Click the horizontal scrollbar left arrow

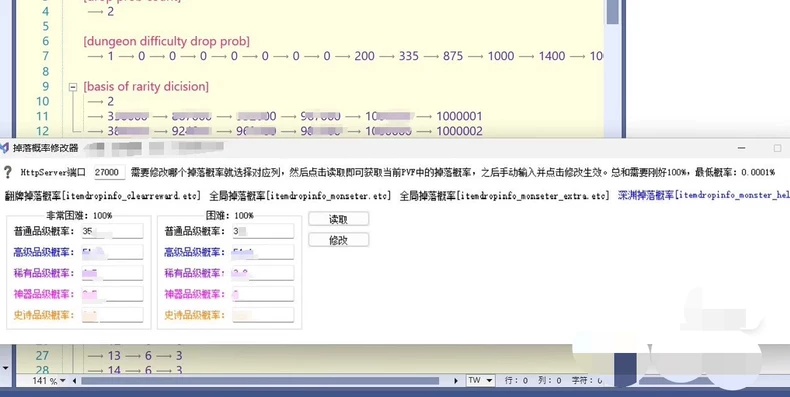click(75, 381)
